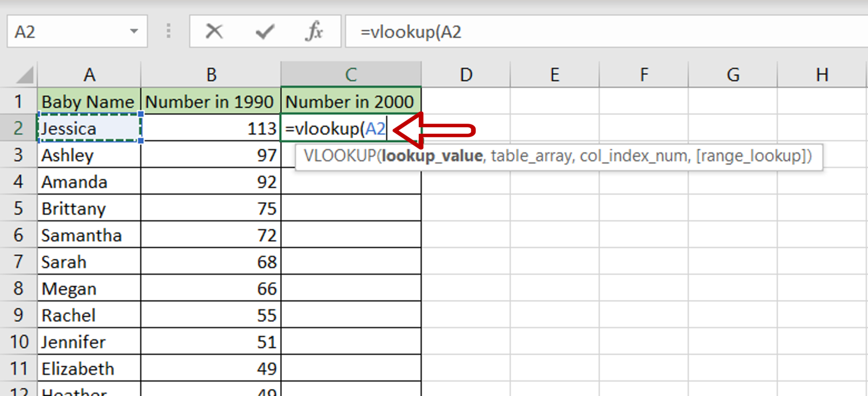Screen dimensions: 868x396
Task: Click lookup_value in the VLOOKUP tooltip
Action: click(432, 156)
